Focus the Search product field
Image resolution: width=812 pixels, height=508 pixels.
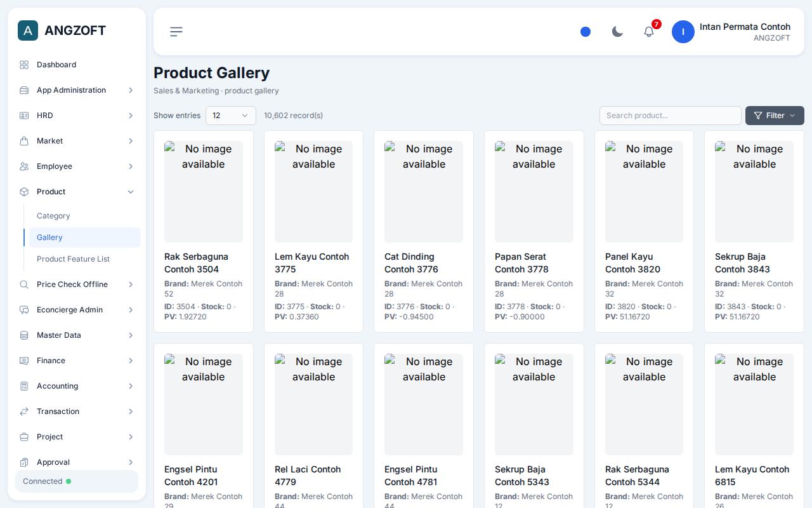point(671,116)
